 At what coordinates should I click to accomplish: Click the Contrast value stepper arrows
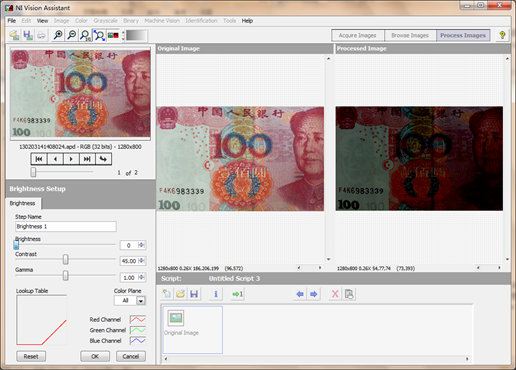141,261
